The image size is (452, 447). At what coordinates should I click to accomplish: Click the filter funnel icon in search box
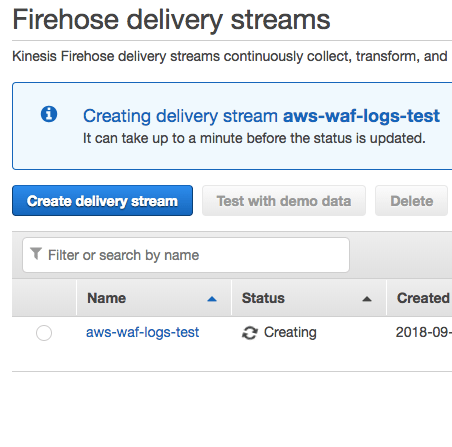(36, 254)
